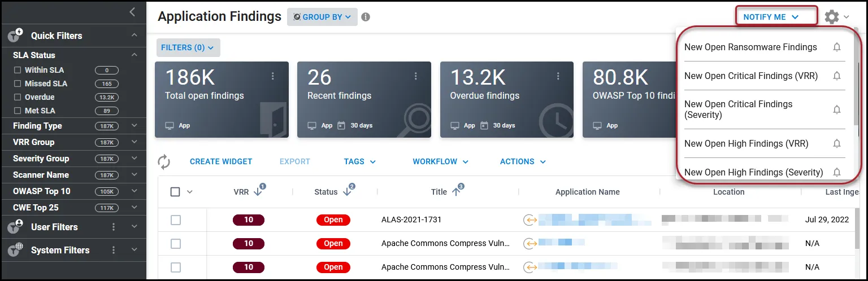Expand the OWASP Top 10 filter

(x=134, y=191)
